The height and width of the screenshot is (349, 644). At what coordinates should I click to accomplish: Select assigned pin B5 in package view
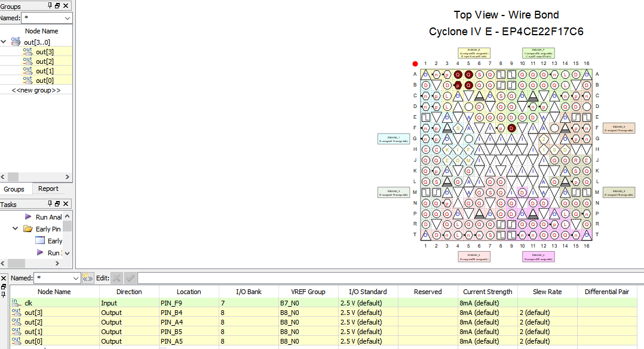point(468,85)
